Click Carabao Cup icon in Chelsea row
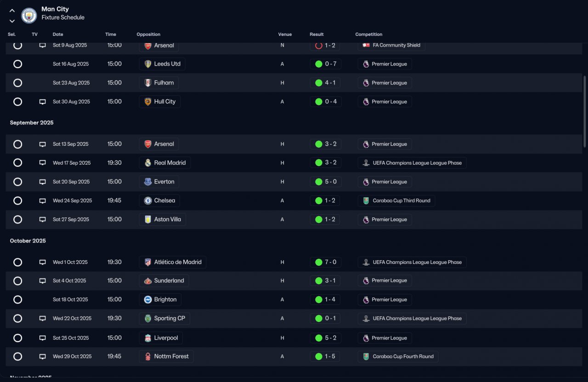The image size is (588, 382). pyautogui.click(x=366, y=201)
